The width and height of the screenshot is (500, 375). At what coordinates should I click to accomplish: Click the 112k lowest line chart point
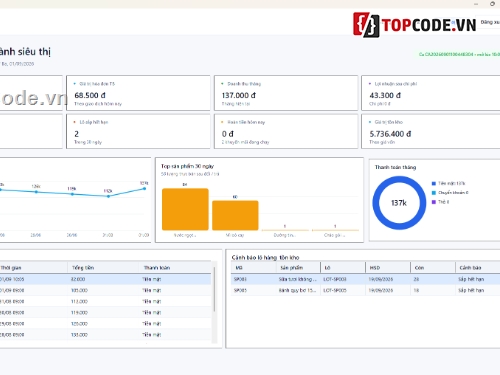click(x=108, y=196)
